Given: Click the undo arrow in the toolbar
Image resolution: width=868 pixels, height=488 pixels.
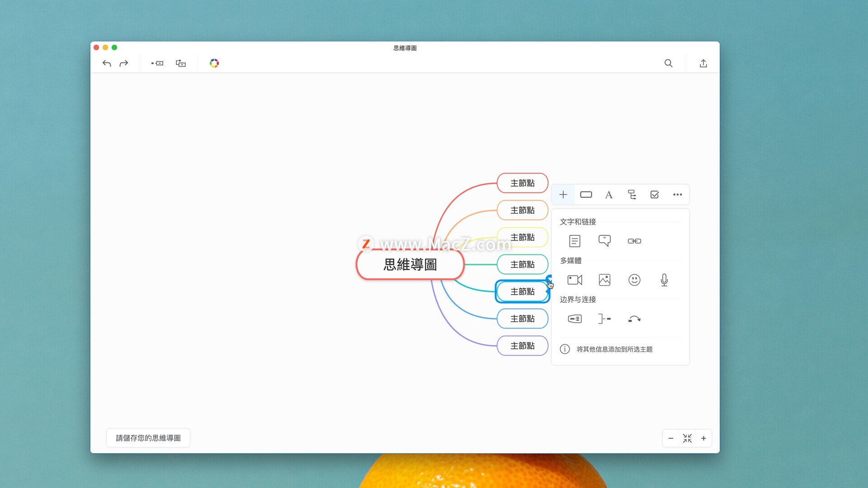Looking at the screenshot, I should coord(107,63).
